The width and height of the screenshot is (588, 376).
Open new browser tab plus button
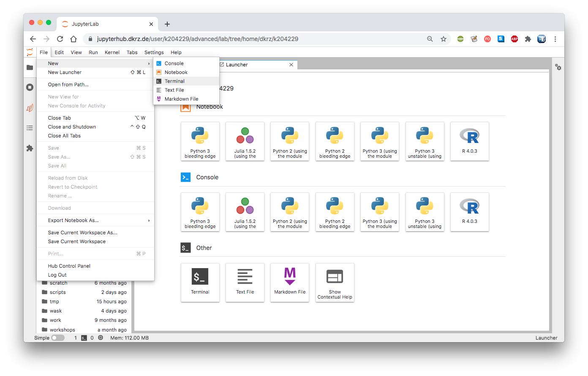(167, 24)
